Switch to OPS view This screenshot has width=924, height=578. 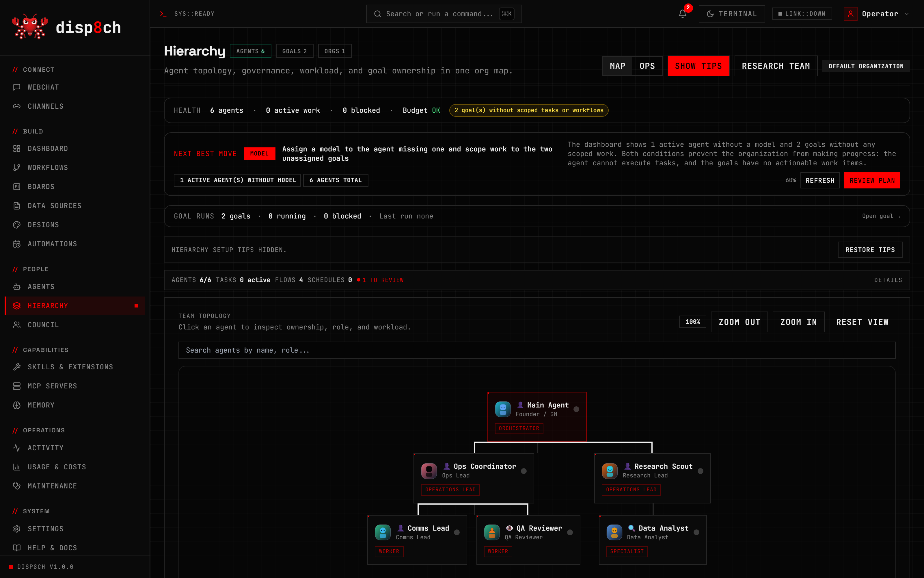pyautogui.click(x=647, y=66)
